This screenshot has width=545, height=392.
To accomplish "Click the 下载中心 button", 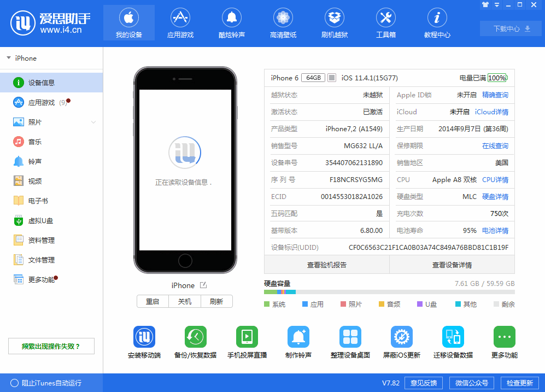I will (x=511, y=28).
